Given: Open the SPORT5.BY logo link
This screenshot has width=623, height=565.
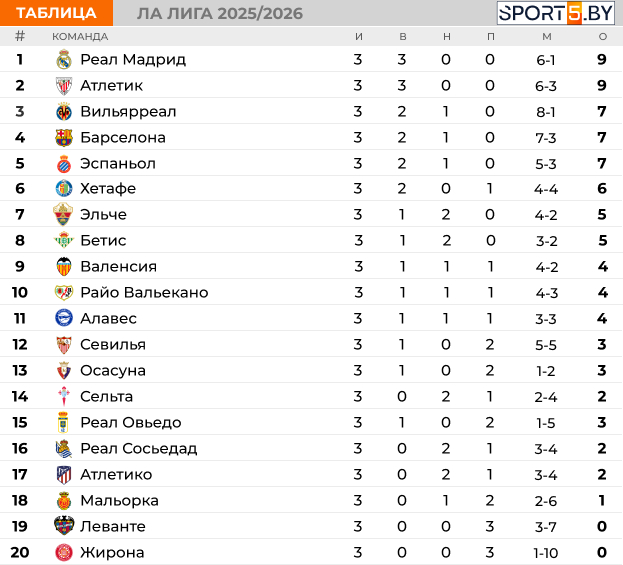Looking at the screenshot, I should coord(556,13).
